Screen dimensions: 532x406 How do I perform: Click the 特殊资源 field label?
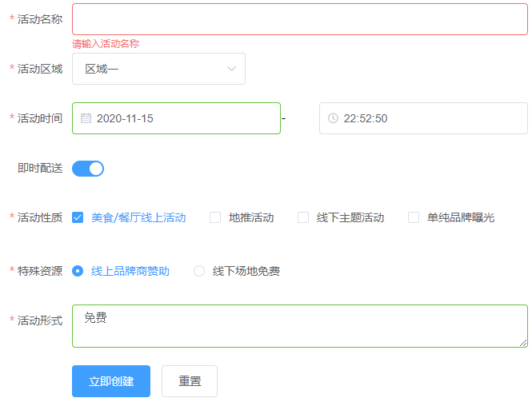[40, 271]
